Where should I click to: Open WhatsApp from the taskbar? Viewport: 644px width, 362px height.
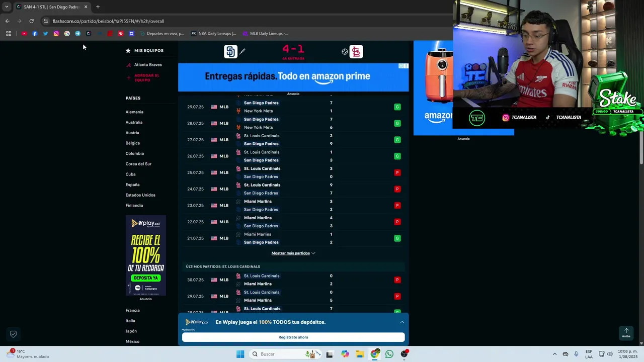pos(389,354)
